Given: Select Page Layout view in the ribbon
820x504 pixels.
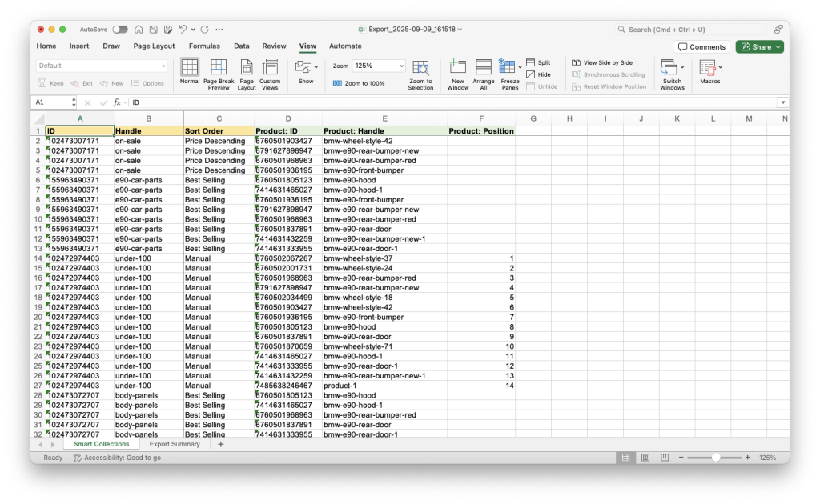Looking at the screenshot, I should (x=246, y=74).
